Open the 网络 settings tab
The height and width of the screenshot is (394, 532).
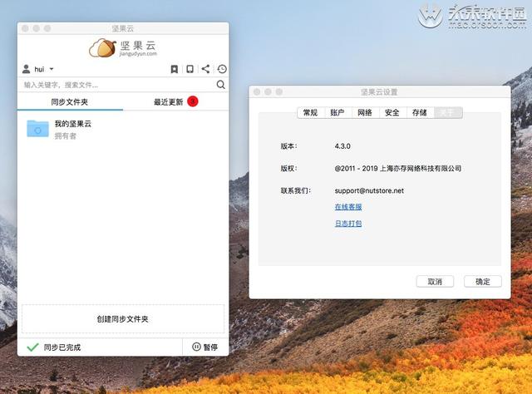[x=365, y=113]
